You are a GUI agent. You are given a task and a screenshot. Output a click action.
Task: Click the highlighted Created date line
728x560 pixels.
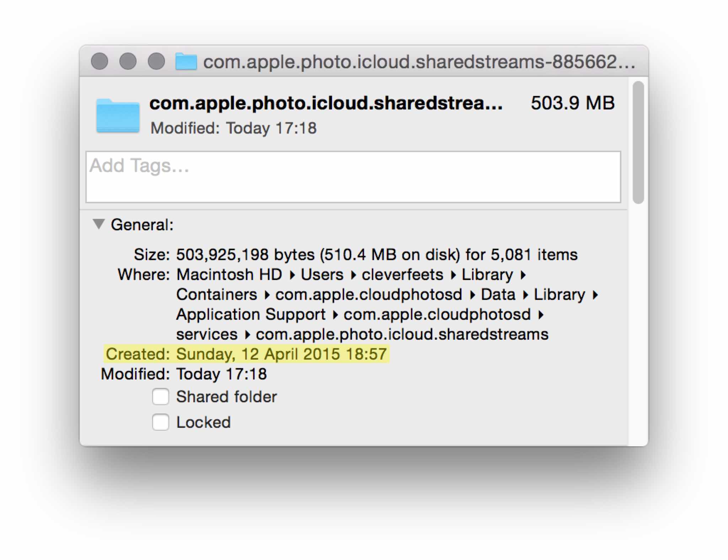click(246, 354)
